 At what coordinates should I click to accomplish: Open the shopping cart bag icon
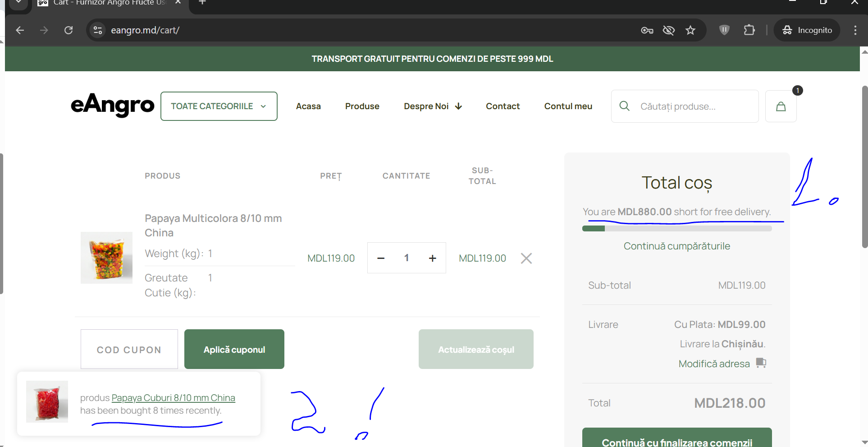point(781,106)
